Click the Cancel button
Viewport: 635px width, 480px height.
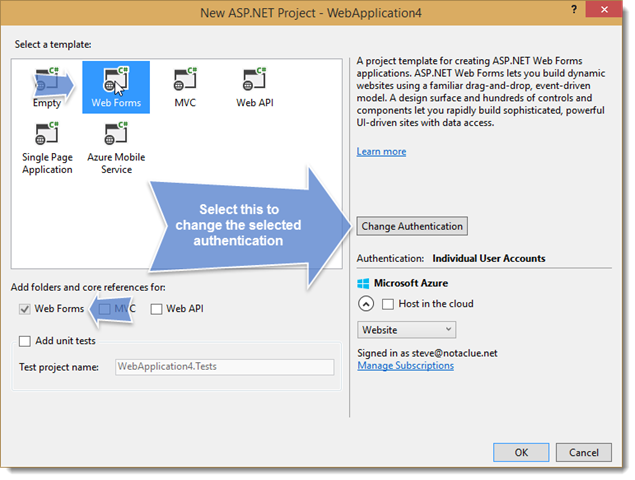584,452
